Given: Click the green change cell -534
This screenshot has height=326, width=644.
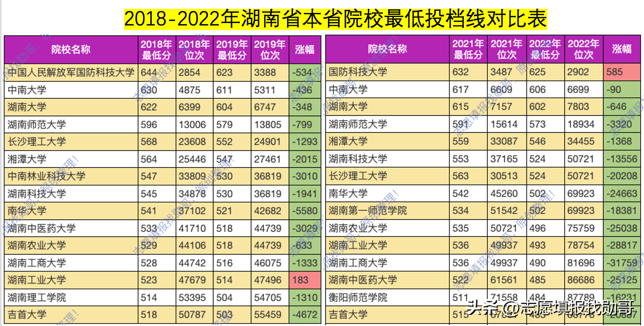Looking at the screenshot, I should [305, 73].
